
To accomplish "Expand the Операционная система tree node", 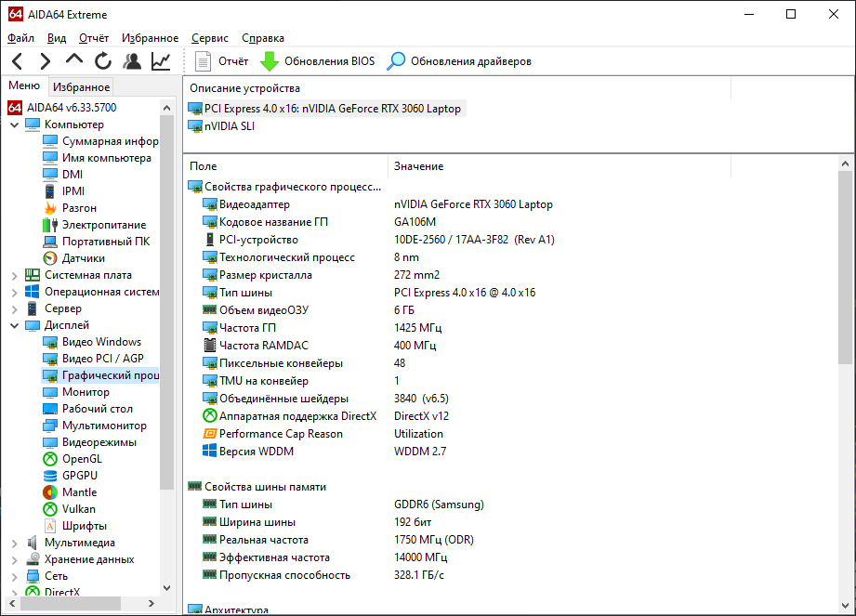I will click(x=15, y=293).
